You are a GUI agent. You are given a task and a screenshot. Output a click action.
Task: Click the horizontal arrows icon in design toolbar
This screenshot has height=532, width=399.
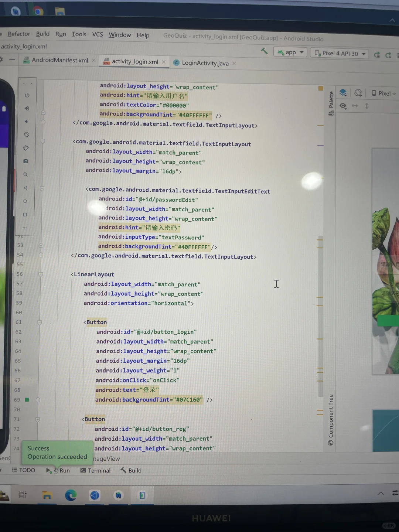point(355,106)
